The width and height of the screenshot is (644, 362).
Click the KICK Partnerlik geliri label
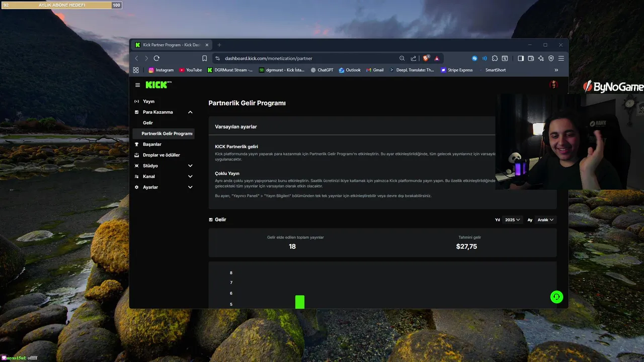(x=236, y=146)
